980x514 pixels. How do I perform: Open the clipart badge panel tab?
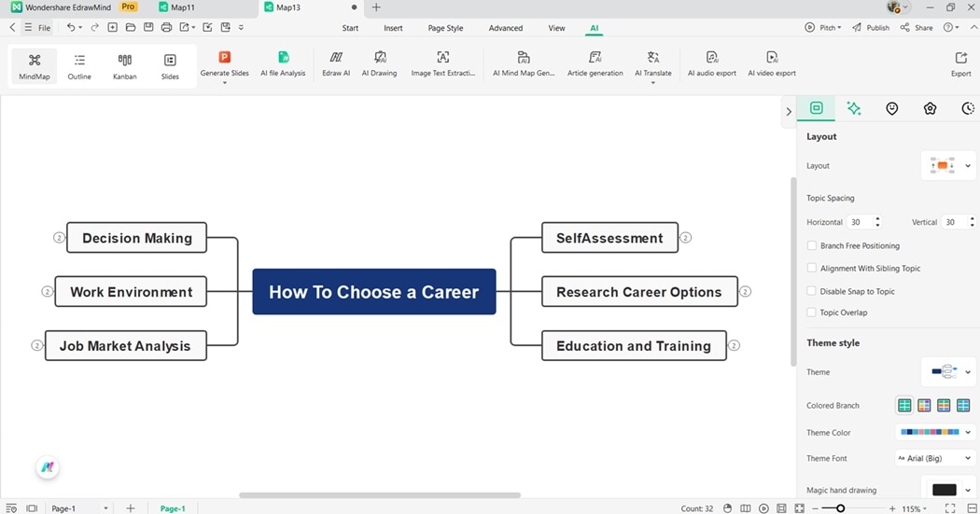coord(930,108)
